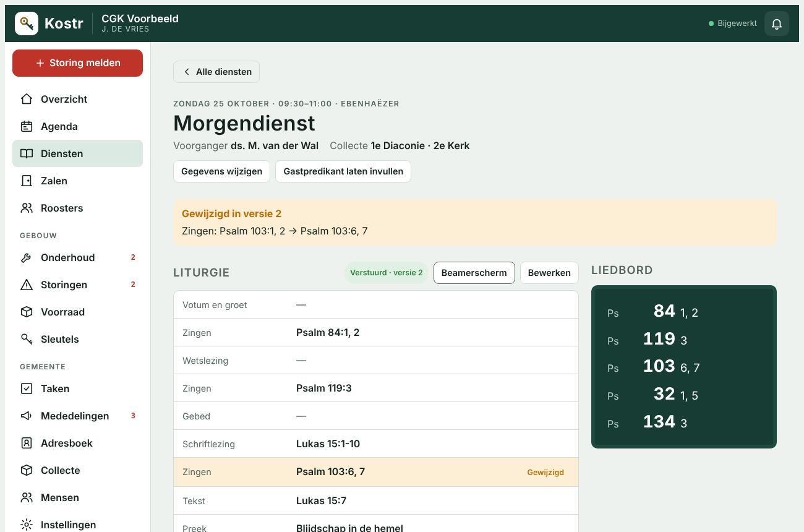Click the Onderhoud wrench icon
The width and height of the screenshot is (804, 532).
pos(27,257)
